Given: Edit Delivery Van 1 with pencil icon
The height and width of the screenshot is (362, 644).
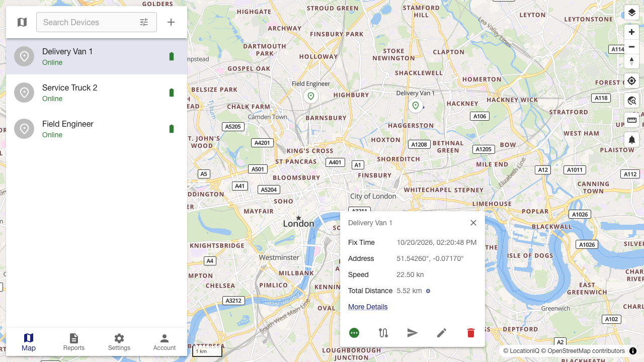Looking at the screenshot, I should (x=442, y=333).
